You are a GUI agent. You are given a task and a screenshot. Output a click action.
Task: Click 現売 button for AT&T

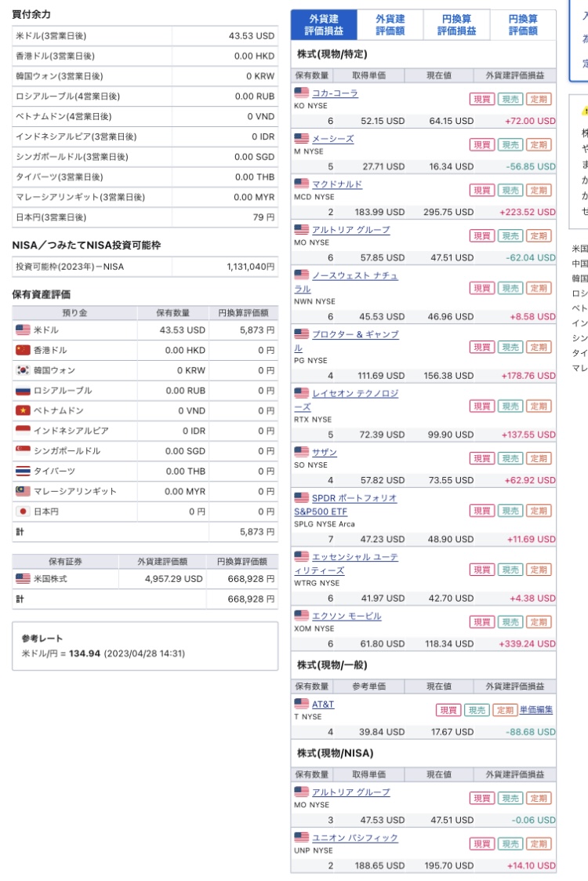[477, 710]
